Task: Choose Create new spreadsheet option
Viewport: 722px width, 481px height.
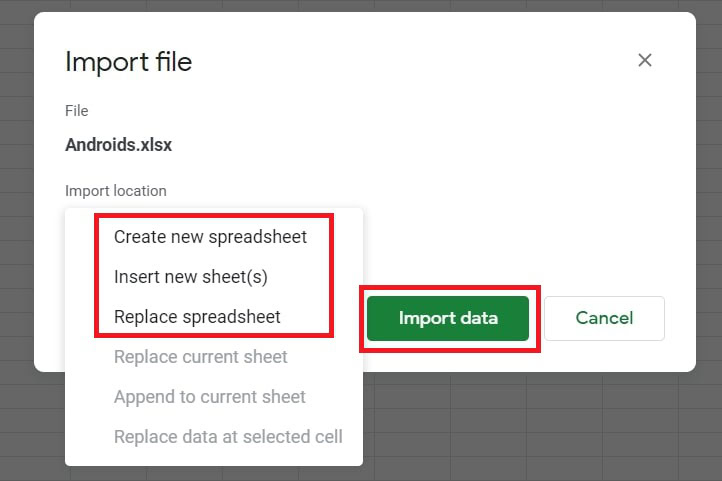Action: (210, 237)
